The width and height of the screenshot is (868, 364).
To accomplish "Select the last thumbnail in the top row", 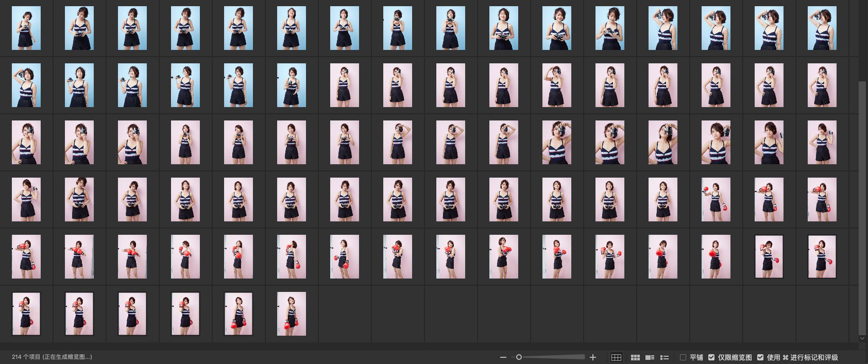I will 822,28.
